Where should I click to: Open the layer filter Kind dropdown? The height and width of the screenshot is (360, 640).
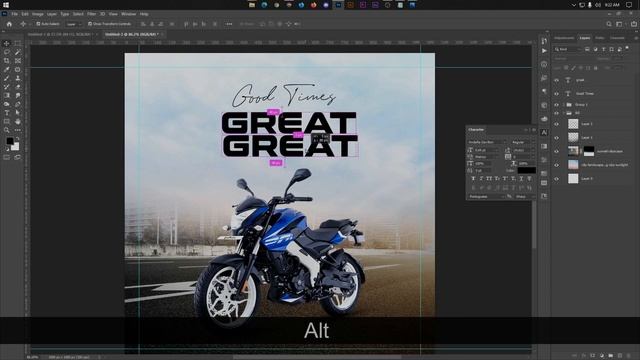[568, 49]
